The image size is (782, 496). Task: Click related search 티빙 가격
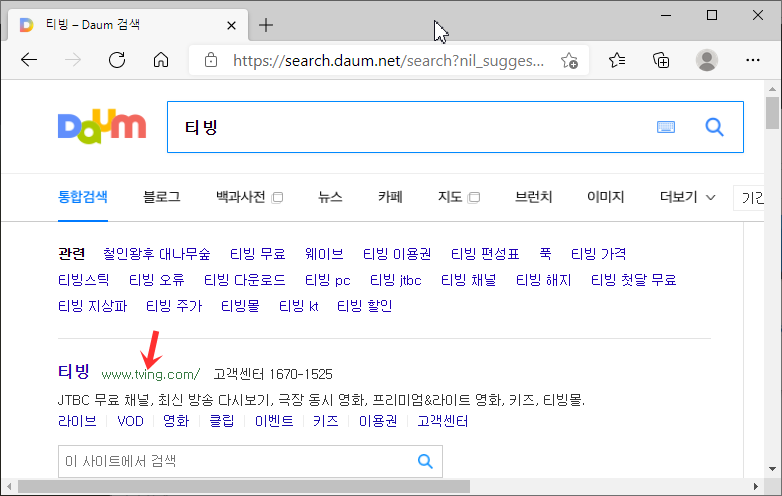click(x=598, y=254)
